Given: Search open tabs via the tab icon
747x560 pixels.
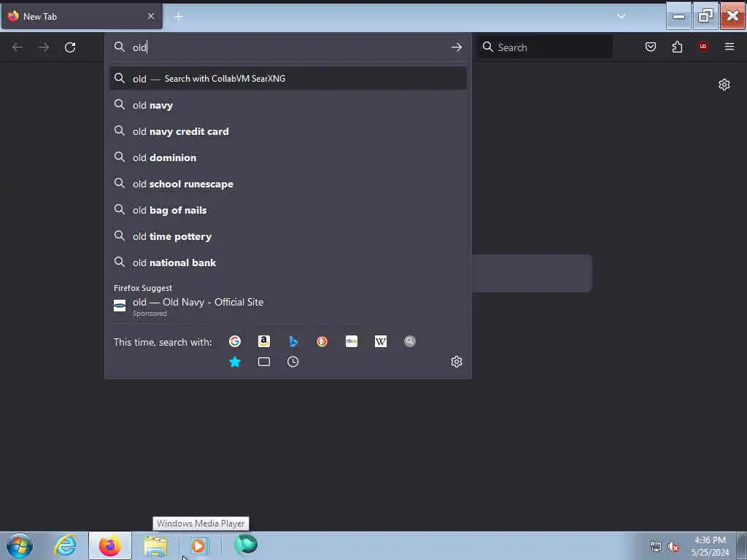Looking at the screenshot, I should click(x=264, y=362).
